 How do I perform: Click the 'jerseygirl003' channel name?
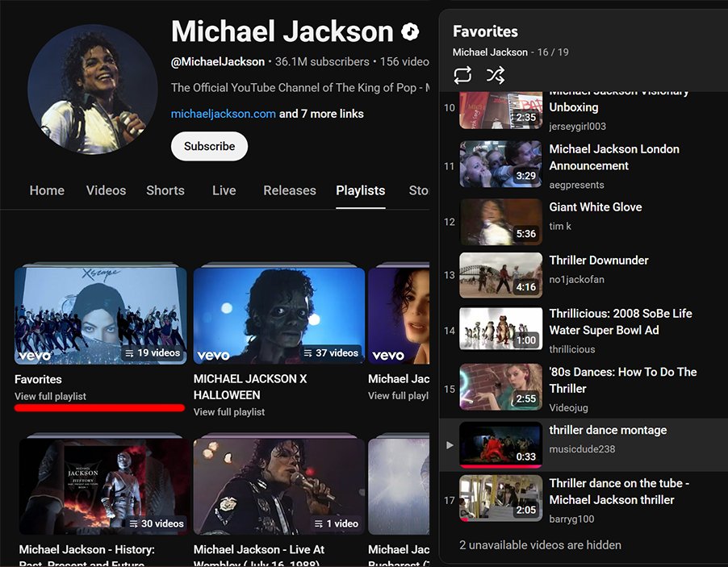tap(578, 126)
